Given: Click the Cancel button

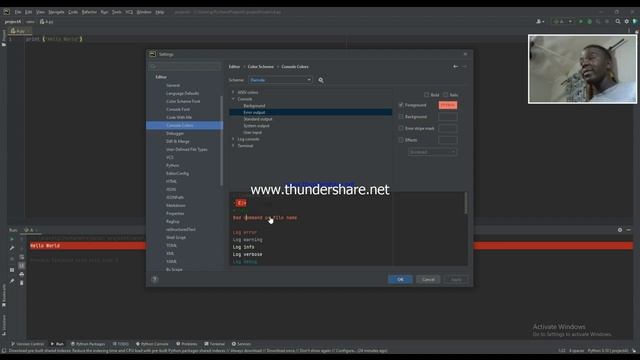Looking at the screenshot, I should tap(428, 280).
